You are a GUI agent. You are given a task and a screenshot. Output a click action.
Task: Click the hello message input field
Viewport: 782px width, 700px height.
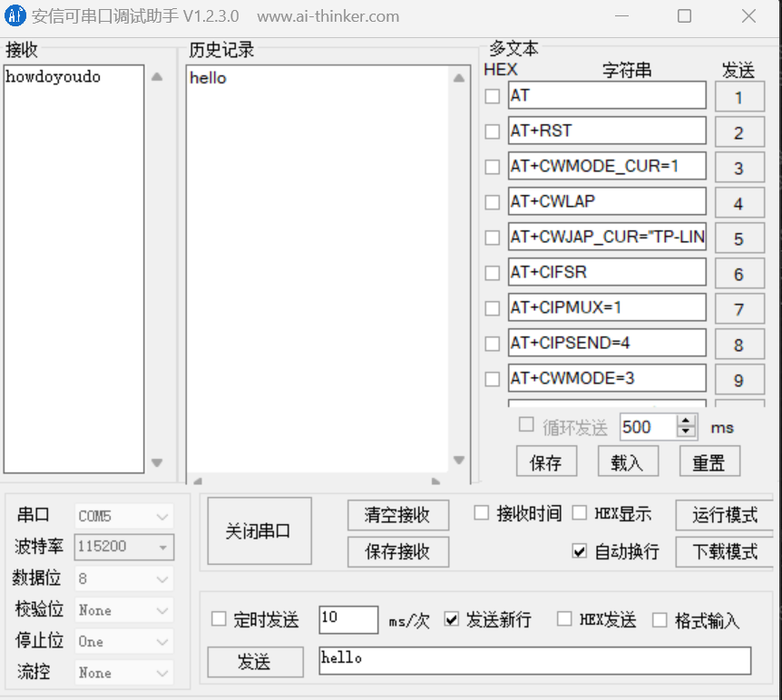[x=535, y=661]
